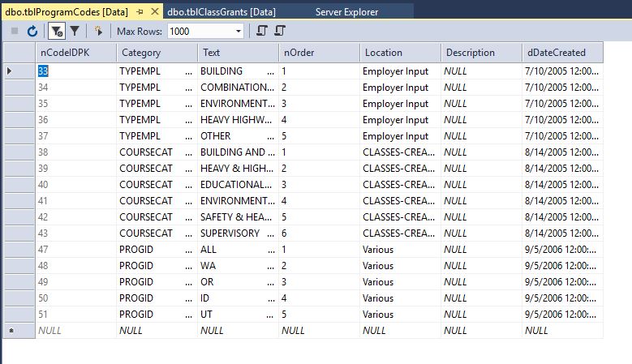Click the last Script icon in toolbar

pyautogui.click(x=280, y=31)
